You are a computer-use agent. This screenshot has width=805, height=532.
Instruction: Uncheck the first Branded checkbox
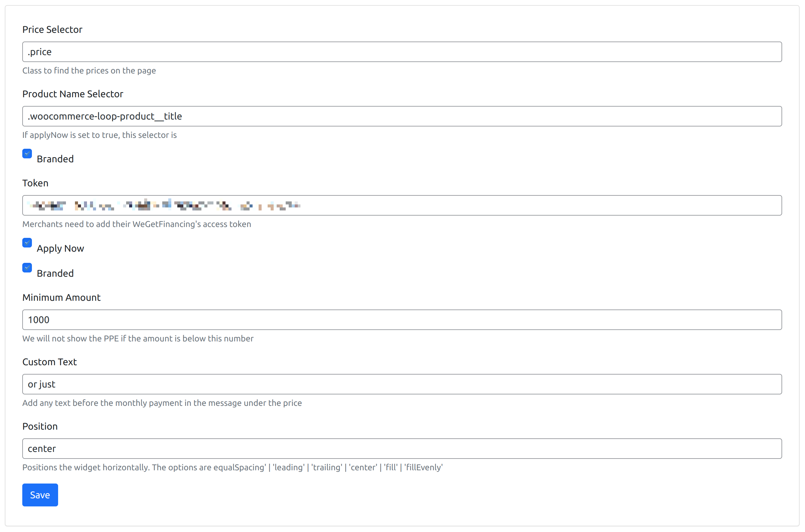(x=27, y=154)
